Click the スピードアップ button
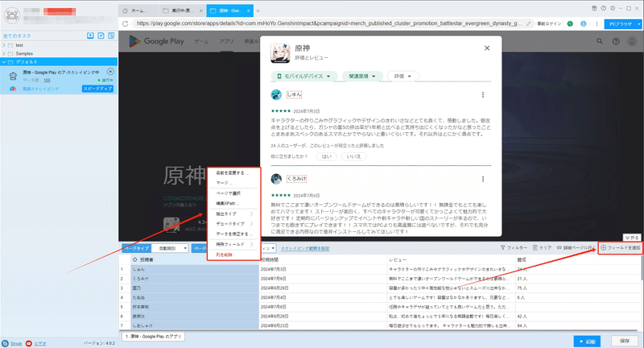 pos(97,89)
